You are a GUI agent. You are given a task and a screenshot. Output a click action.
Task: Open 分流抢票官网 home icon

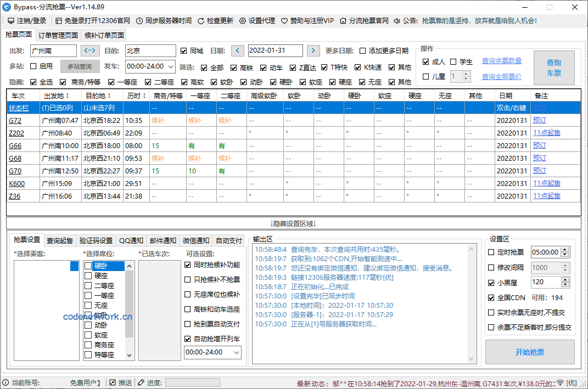pyautogui.click(x=343, y=21)
